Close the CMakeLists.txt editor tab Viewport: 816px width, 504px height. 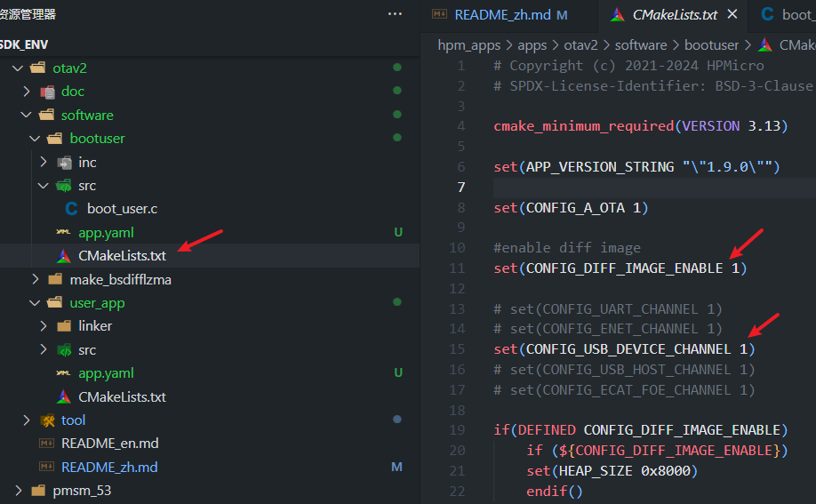click(732, 14)
